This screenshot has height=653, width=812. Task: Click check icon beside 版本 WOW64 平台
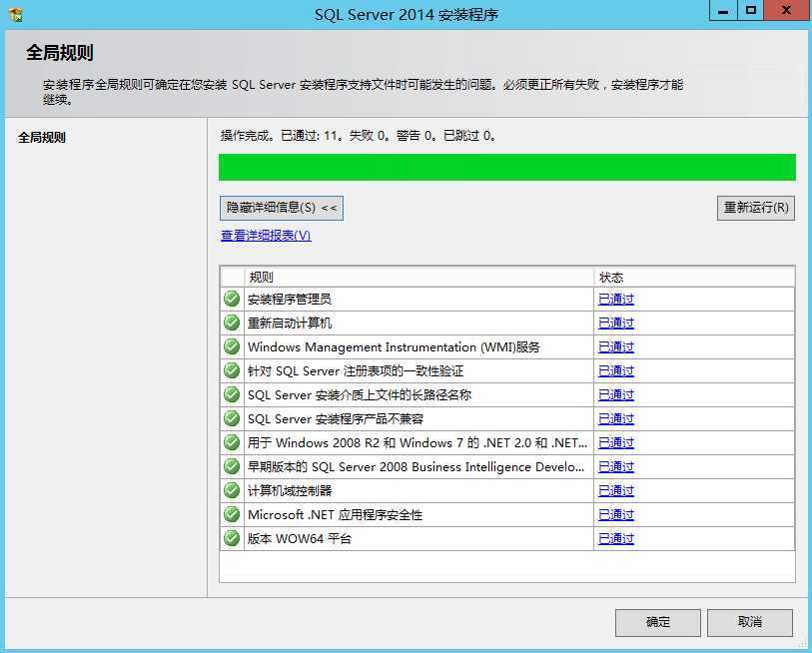click(232, 538)
